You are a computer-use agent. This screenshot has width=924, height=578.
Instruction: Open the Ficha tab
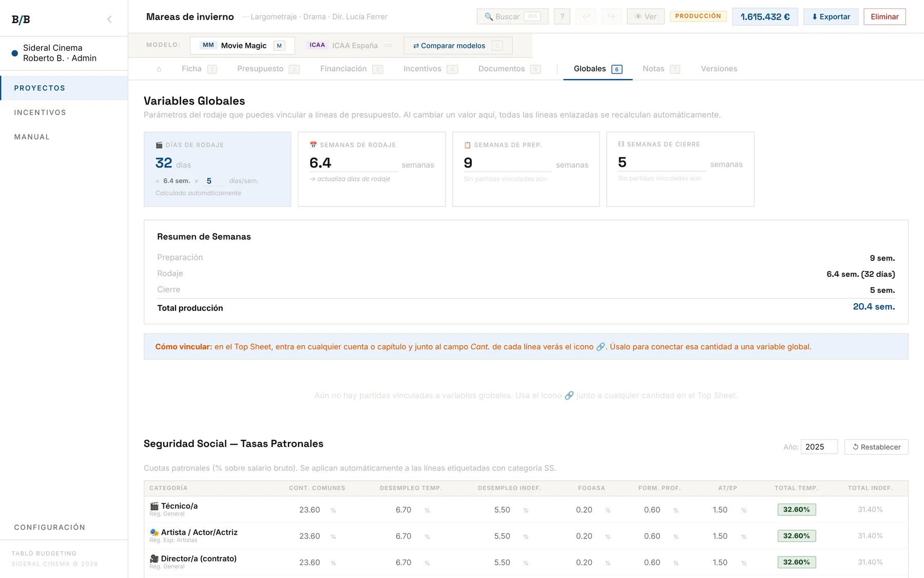click(199, 69)
